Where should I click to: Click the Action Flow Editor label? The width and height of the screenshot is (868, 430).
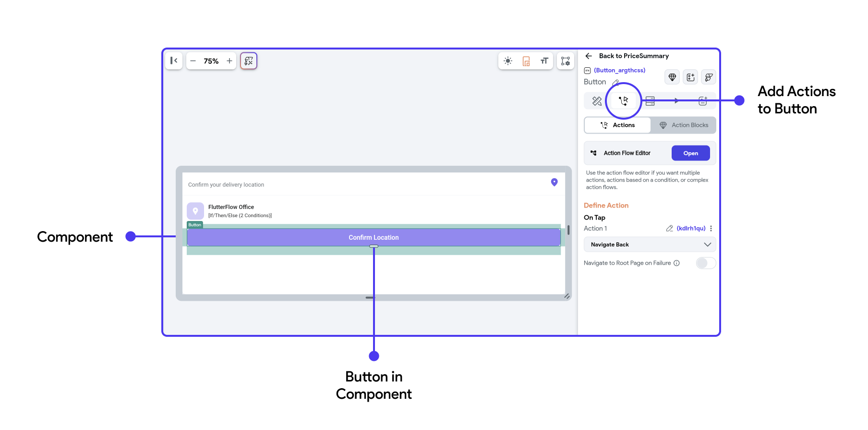627,153
